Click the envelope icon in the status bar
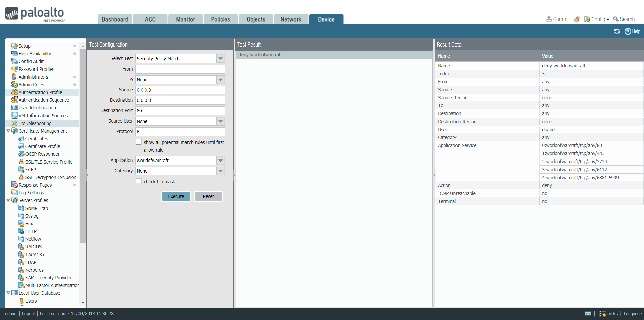The image size is (644, 320). point(588,313)
